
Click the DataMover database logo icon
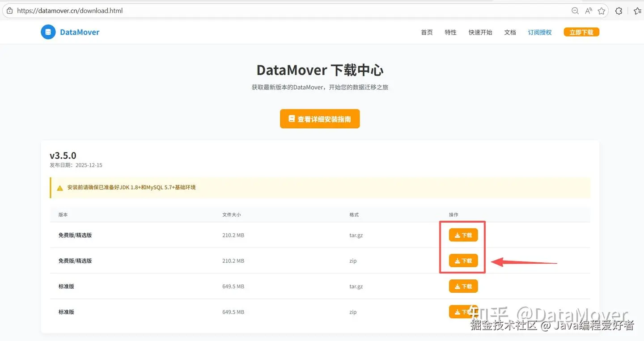point(48,32)
